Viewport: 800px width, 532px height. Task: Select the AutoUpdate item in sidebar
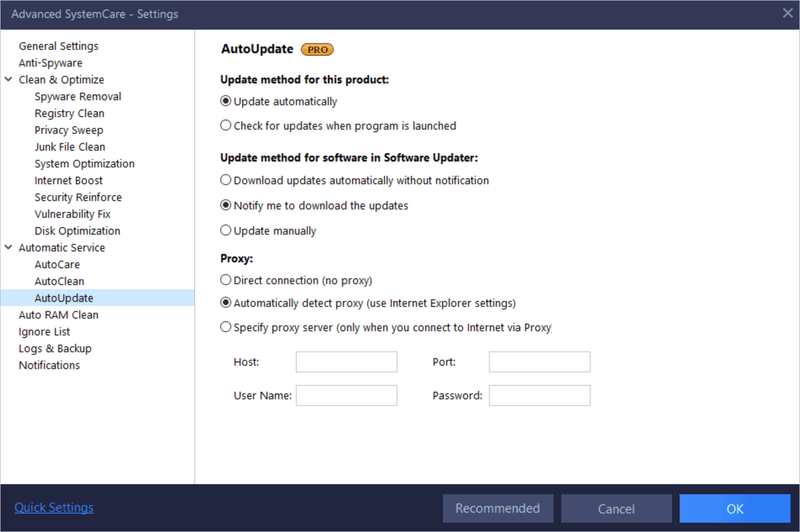(x=97, y=298)
